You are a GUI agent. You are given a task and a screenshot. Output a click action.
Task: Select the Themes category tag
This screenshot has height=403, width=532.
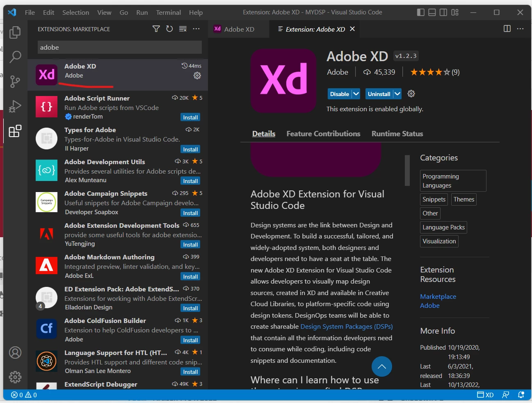tap(464, 199)
